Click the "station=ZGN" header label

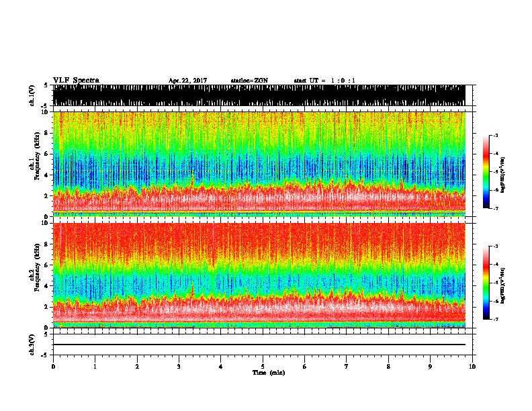[249, 81]
